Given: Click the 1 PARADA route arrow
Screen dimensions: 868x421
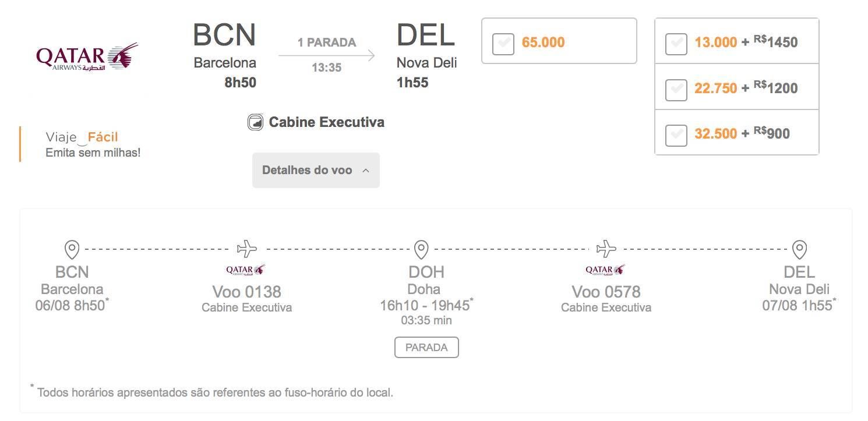Looking at the screenshot, I should click(x=327, y=56).
